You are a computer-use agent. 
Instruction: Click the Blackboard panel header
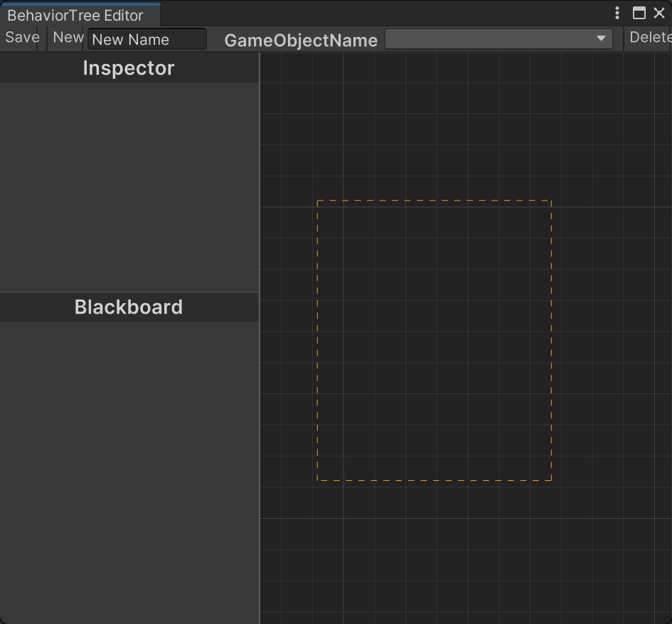coord(129,307)
